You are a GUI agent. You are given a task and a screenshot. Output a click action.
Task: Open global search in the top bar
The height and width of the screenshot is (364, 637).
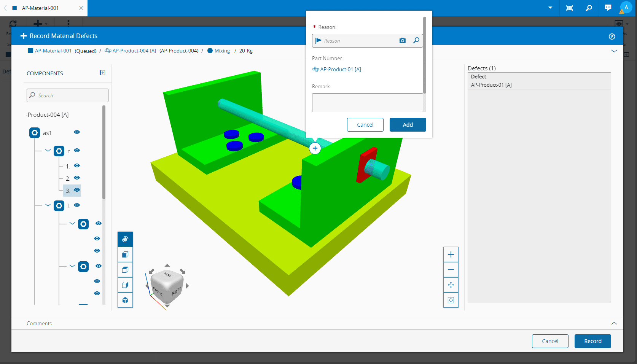[589, 8]
